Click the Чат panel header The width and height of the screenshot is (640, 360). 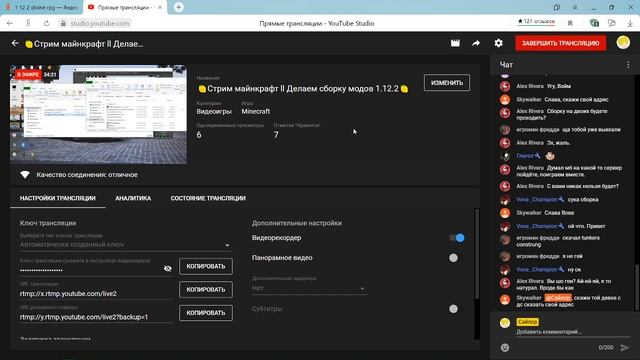pyautogui.click(x=506, y=64)
